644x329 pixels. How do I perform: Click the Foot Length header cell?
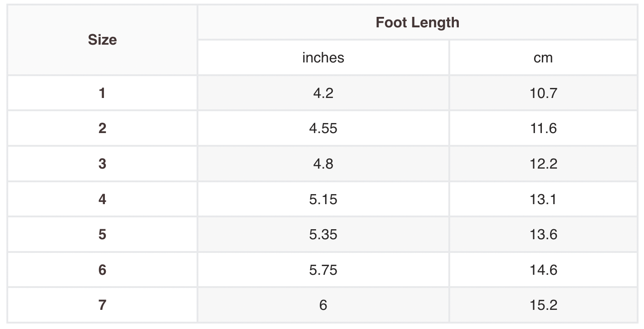[x=417, y=22]
